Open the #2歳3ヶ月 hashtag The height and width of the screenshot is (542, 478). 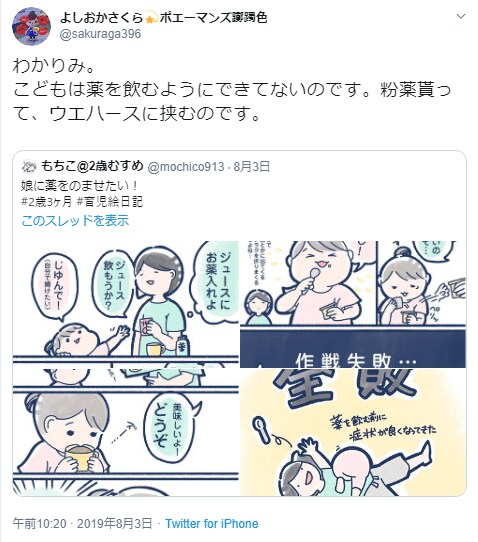coord(47,202)
